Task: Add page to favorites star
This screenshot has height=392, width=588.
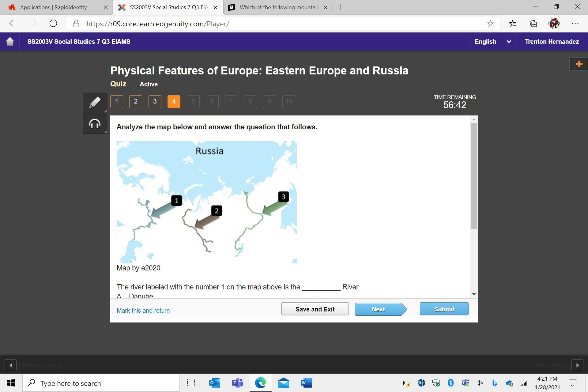Action: [x=491, y=24]
